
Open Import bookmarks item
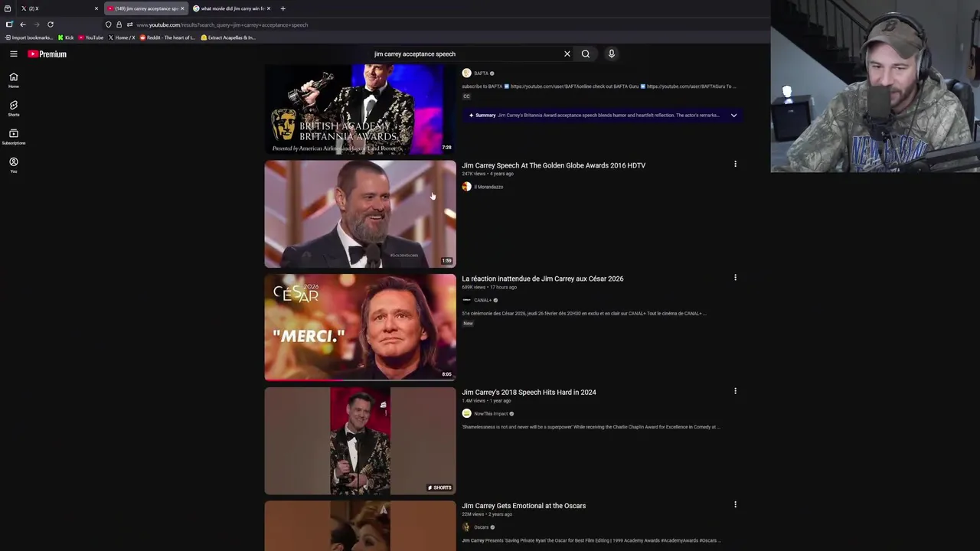tap(29, 37)
